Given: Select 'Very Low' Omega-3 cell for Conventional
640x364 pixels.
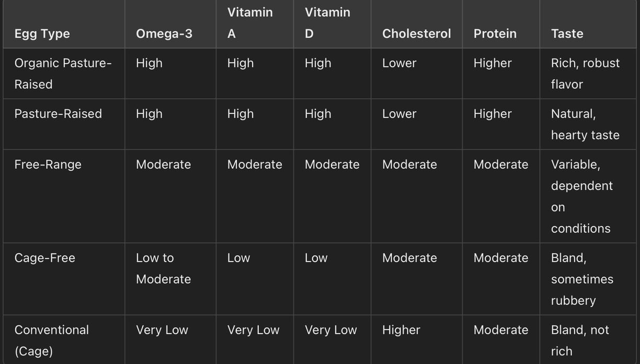Looking at the screenshot, I should [x=162, y=330].
